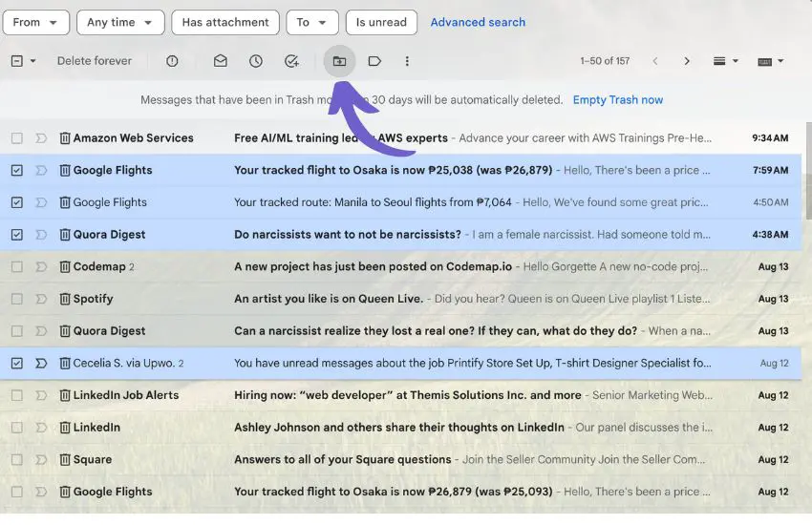Open the More options three-dot menu
This screenshot has height=525, width=812.
(407, 61)
